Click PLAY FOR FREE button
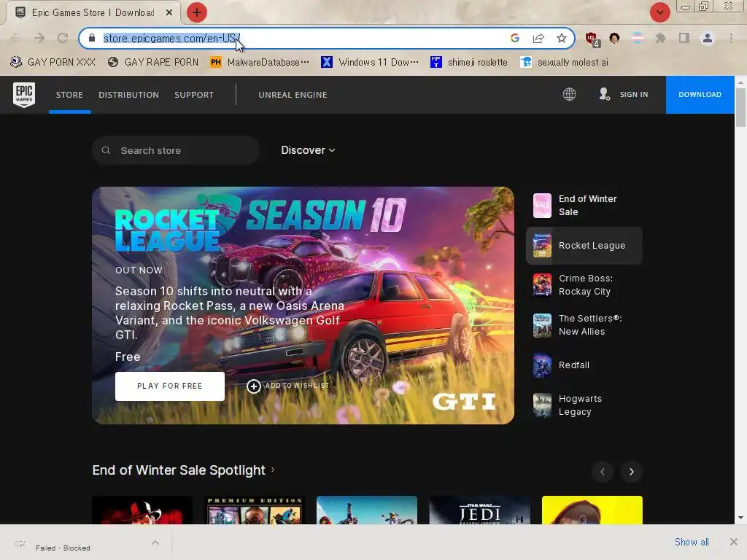 tap(169, 386)
